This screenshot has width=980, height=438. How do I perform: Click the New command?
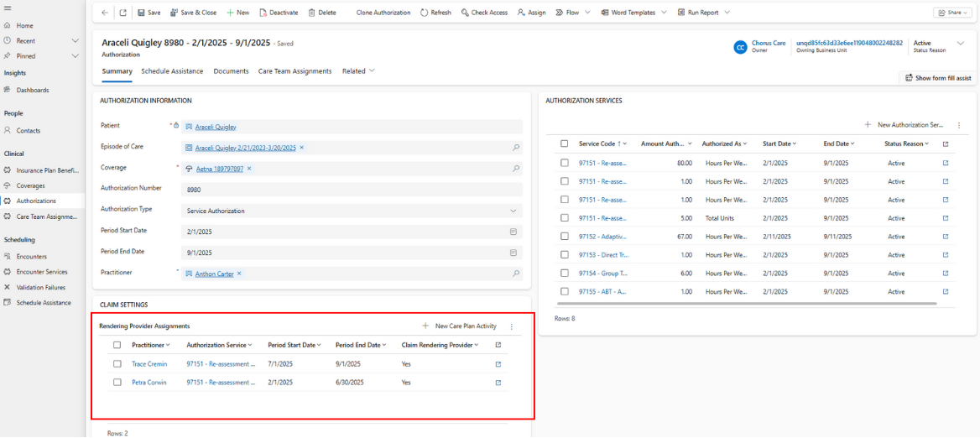pyautogui.click(x=237, y=13)
